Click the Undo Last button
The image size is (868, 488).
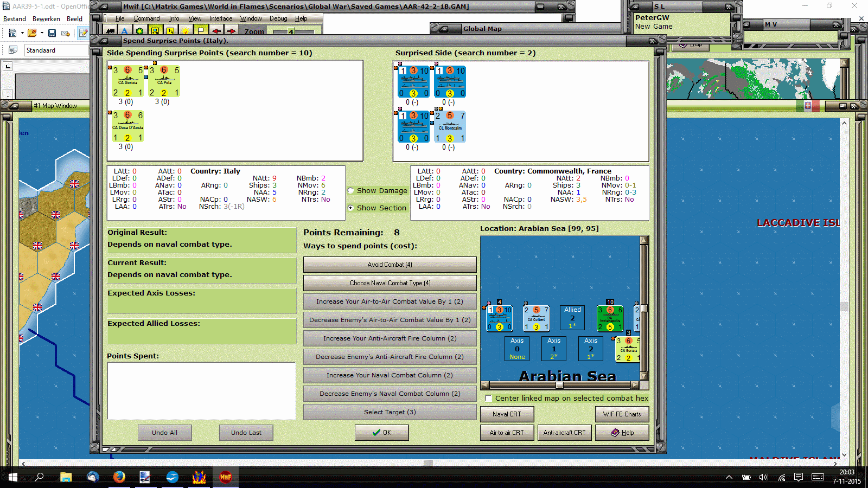click(246, 433)
